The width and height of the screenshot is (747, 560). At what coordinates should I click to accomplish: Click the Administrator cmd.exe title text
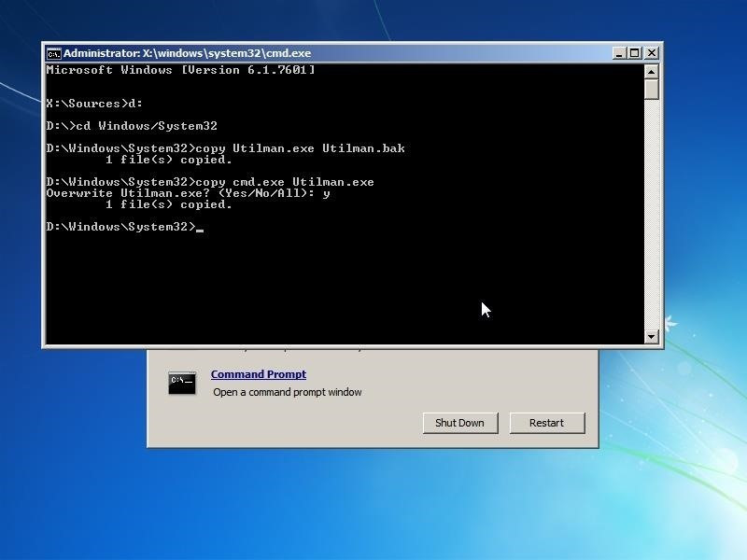(188, 53)
